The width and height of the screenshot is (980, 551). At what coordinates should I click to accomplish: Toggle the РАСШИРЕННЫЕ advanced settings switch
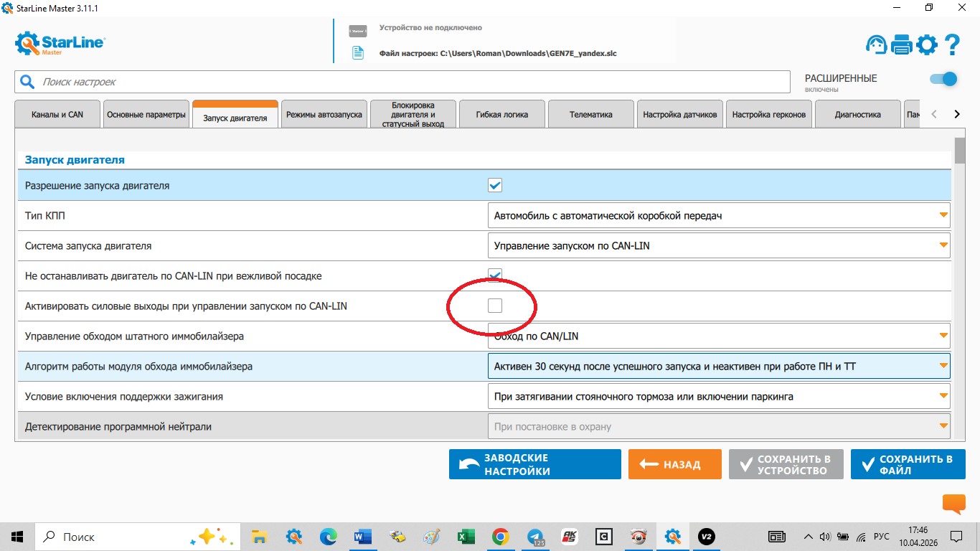pos(943,79)
